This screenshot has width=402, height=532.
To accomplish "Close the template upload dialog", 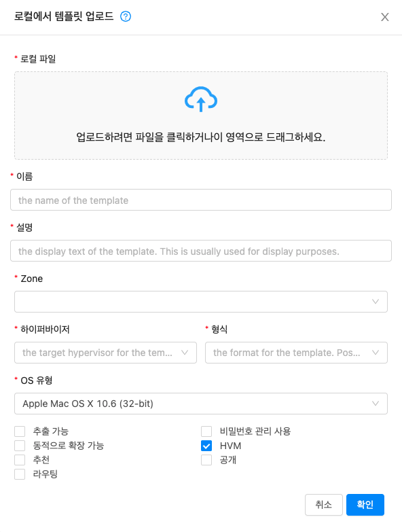I will [x=385, y=17].
